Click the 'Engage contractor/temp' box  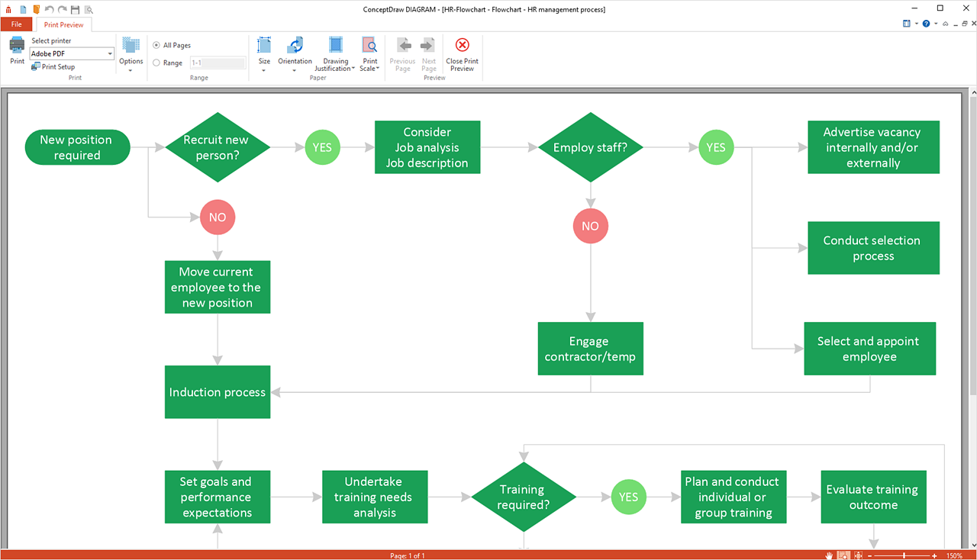591,349
